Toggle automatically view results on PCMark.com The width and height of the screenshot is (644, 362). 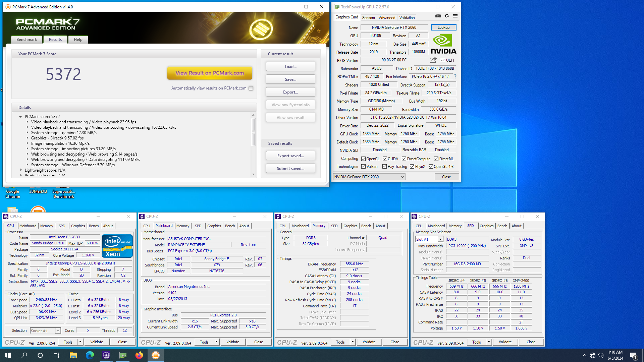click(x=251, y=88)
